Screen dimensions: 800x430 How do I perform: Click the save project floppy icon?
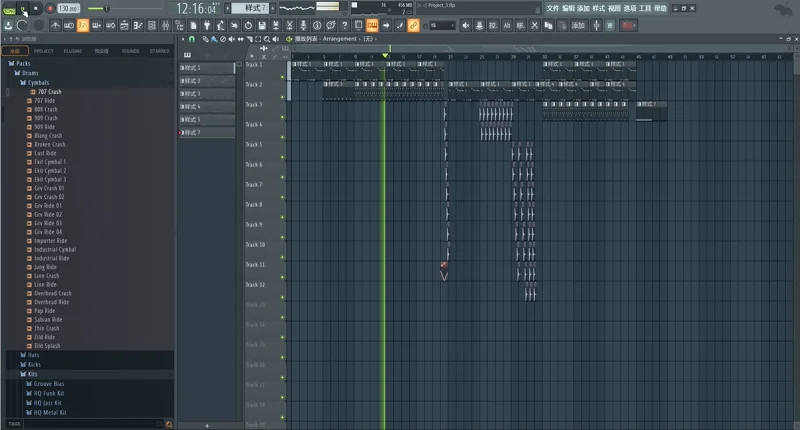[x=262, y=26]
